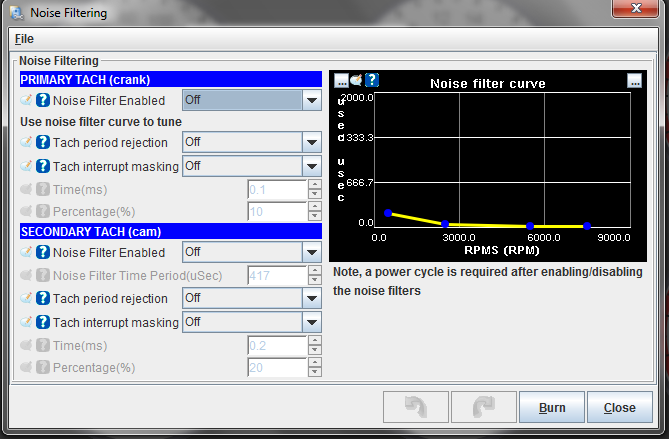Open right options button on Noise filter curve
Viewport: 669px width, 439px height.
point(634,80)
